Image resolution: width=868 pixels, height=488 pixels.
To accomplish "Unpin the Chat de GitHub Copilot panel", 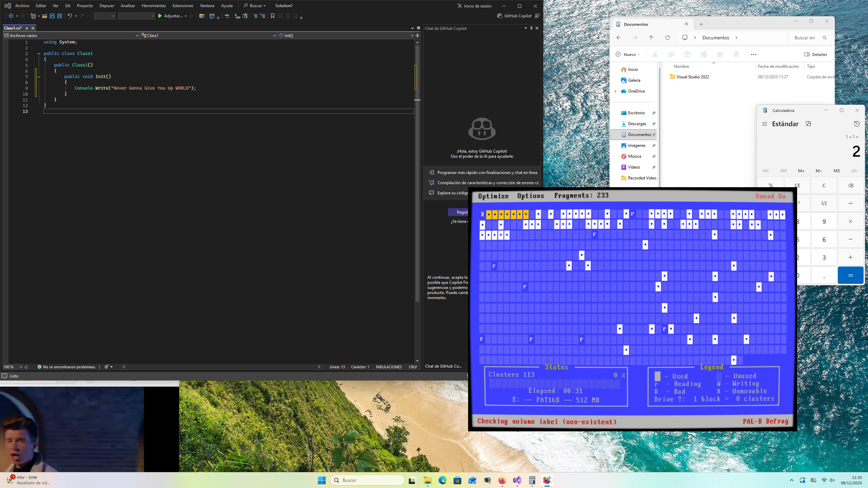I will click(x=531, y=28).
